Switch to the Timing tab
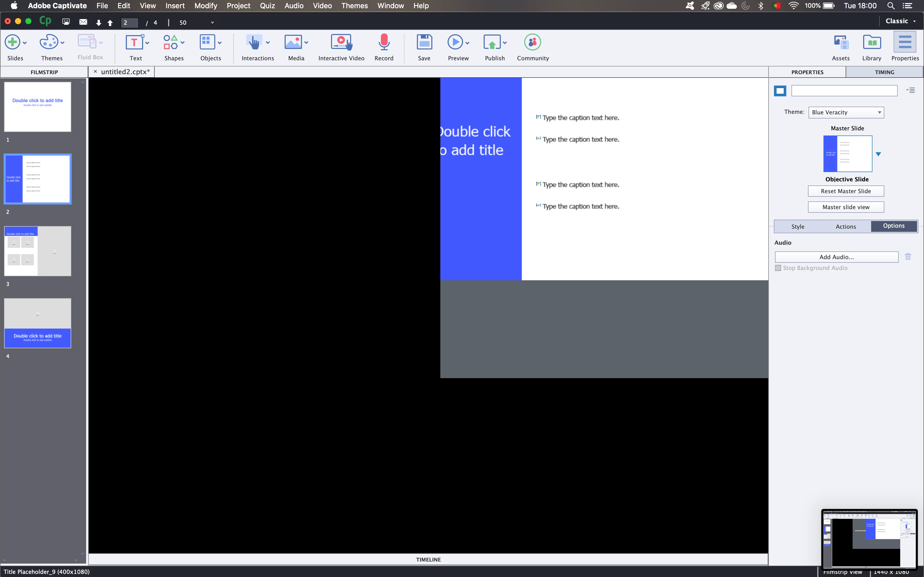924x577 pixels. pos(884,72)
